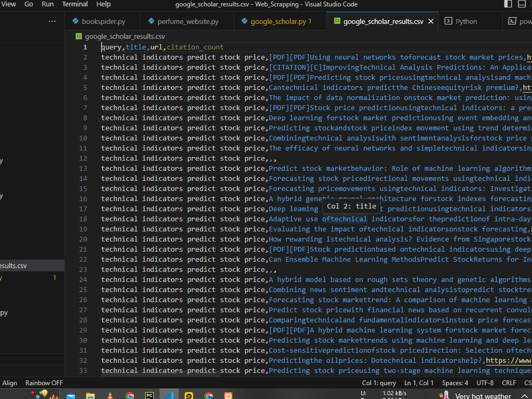Switch to the Python terminal tab
Image resolution: width=532 pixels, height=399 pixels.
pyautogui.click(x=470, y=21)
